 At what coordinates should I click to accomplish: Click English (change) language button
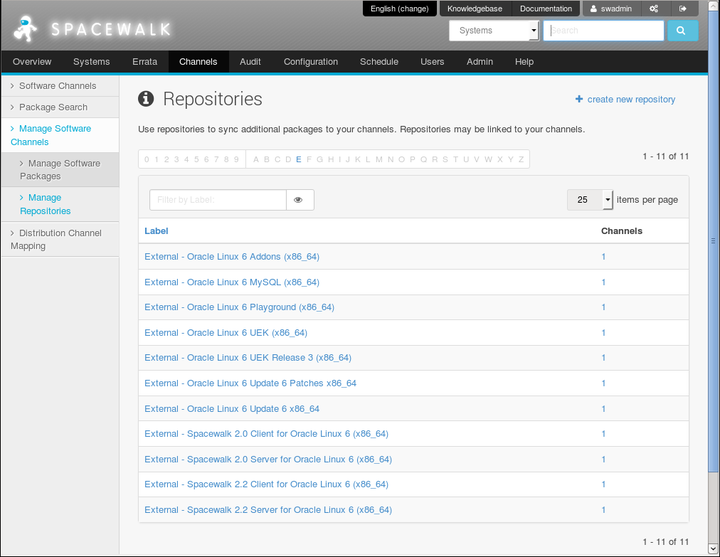tap(399, 9)
